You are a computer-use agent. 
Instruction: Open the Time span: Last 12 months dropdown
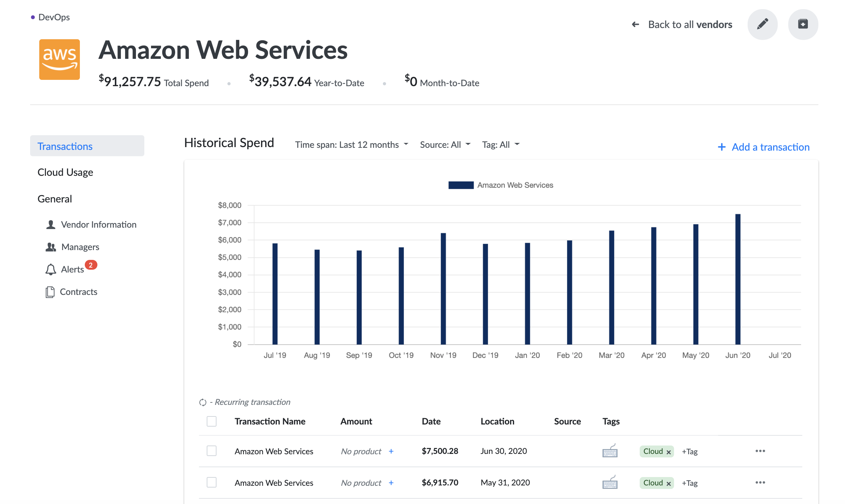pyautogui.click(x=351, y=145)
